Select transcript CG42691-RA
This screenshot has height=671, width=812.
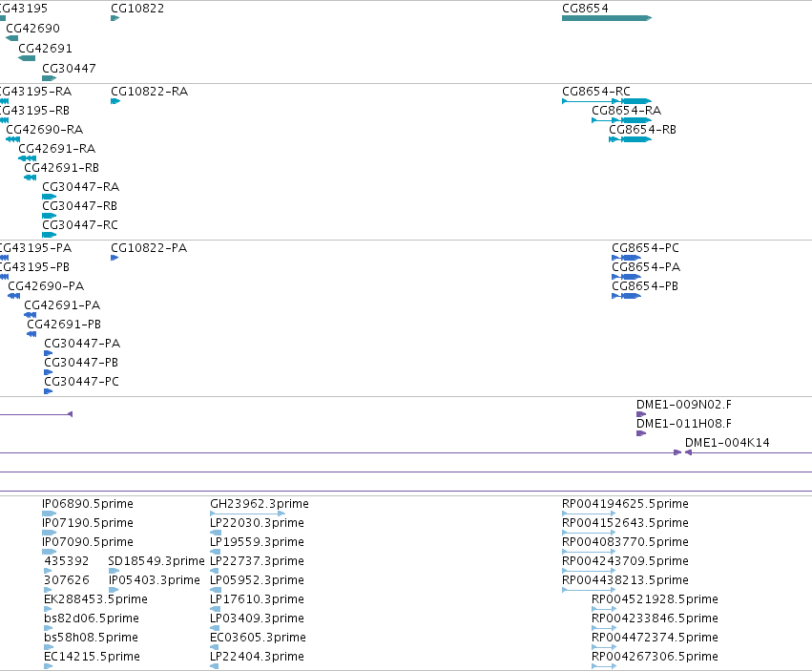[27, 158]
